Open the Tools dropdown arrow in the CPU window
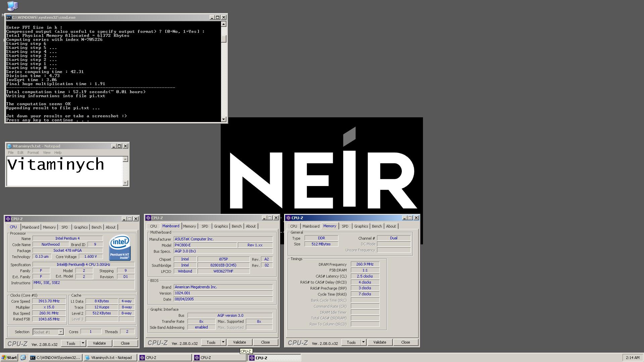Screen dimensions: 644x362 tap(83, 343)
